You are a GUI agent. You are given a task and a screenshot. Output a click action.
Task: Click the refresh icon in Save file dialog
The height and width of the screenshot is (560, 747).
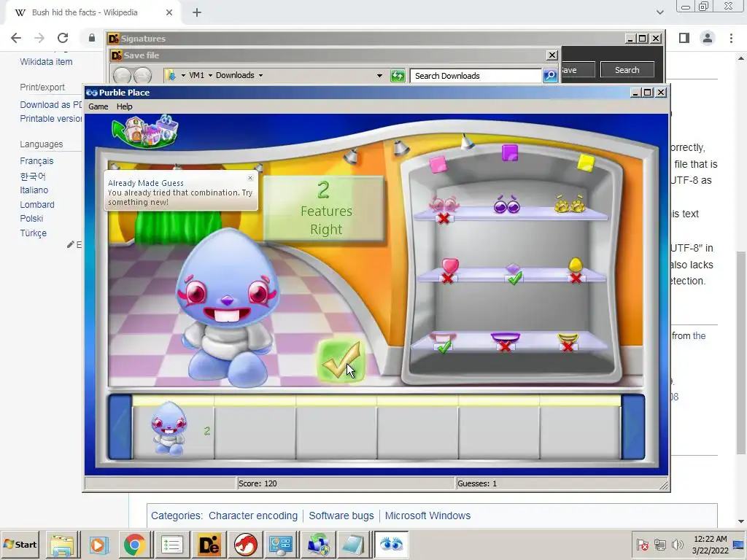tap(398, 76)
